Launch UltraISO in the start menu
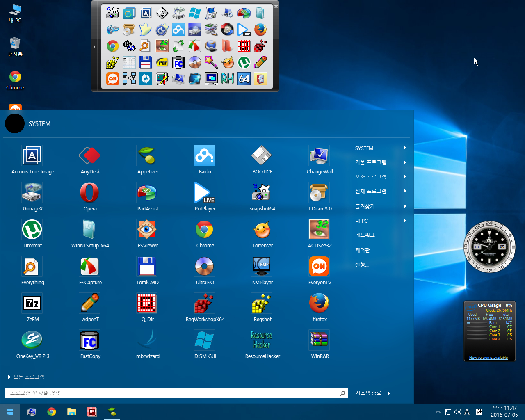Screen dimensions: 525x420 (x=205, y=271)
